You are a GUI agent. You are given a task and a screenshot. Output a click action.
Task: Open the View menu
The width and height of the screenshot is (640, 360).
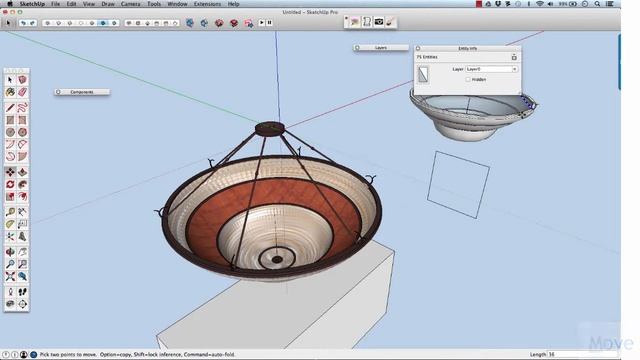pos(89,4)
